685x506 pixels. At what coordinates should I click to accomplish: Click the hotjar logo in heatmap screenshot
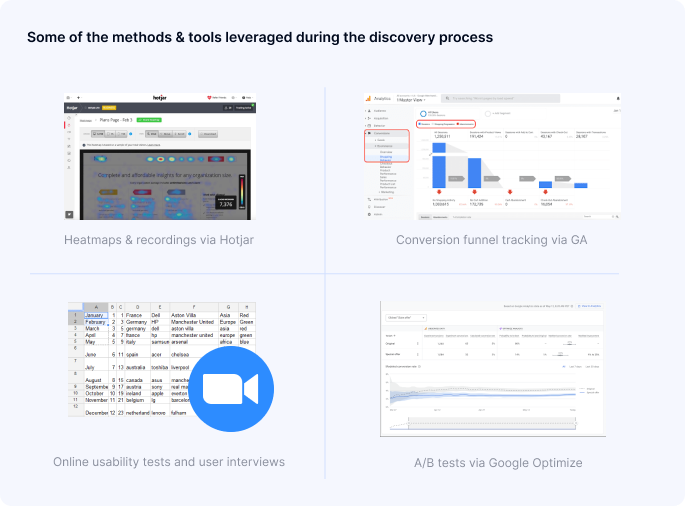point(159,97)
